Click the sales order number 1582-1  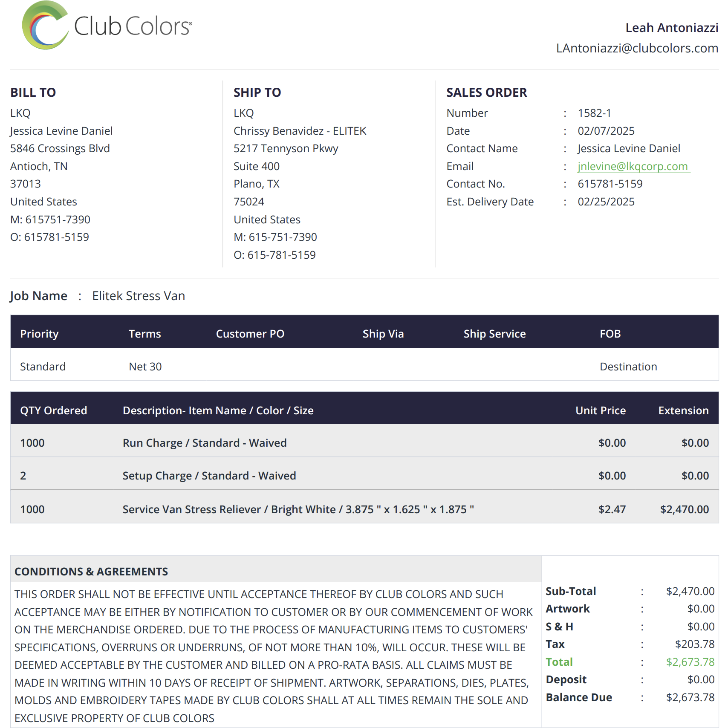tap(594, 113)
